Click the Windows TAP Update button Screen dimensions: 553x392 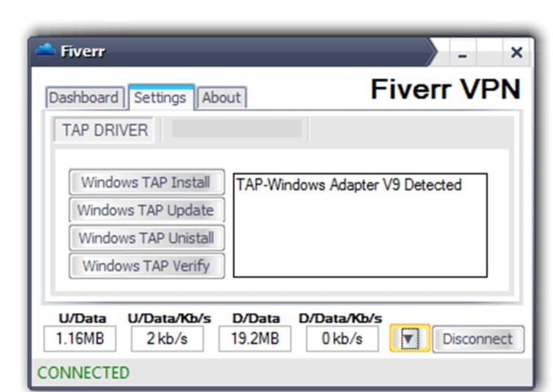146,210
